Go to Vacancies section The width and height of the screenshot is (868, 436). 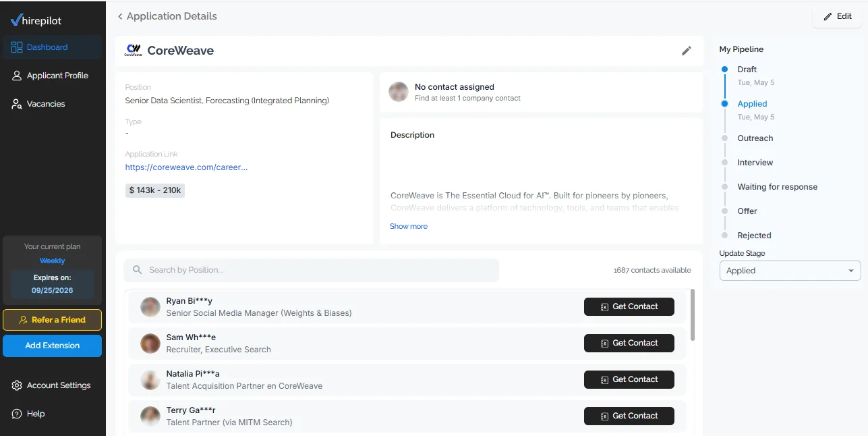tap(53, 104)
